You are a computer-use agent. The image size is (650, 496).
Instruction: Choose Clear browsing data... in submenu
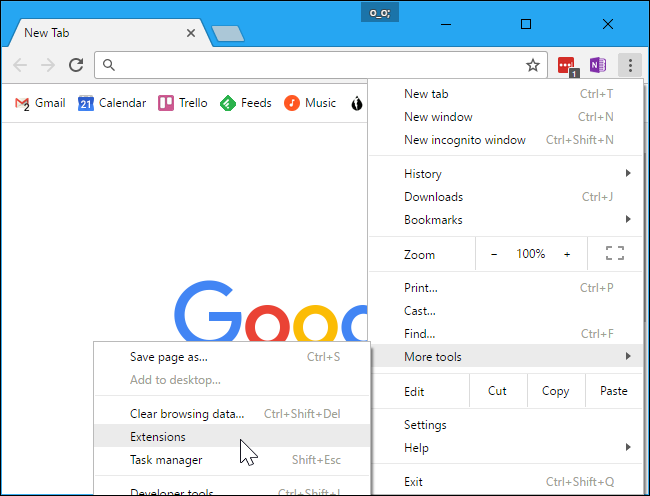232,414
